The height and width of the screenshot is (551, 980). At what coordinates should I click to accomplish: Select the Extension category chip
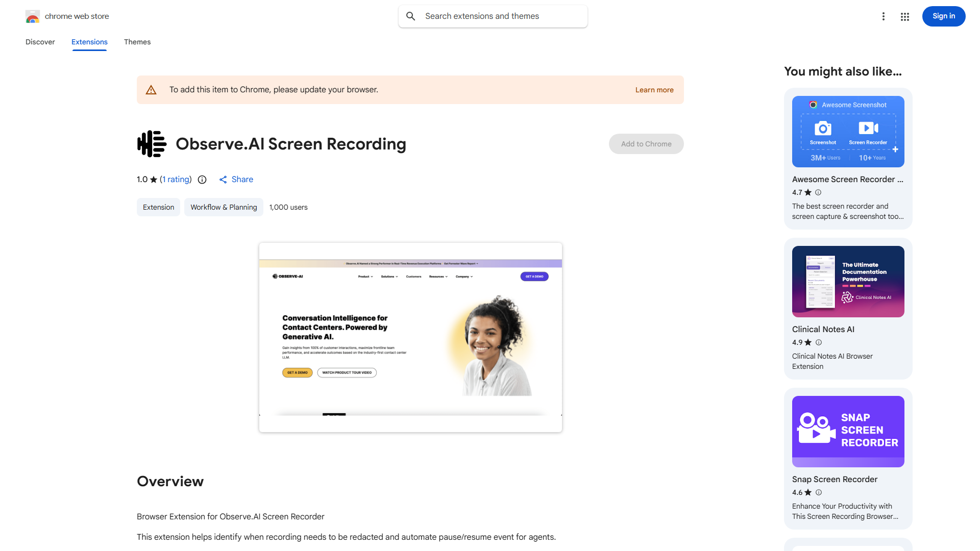tap(158, 207)
